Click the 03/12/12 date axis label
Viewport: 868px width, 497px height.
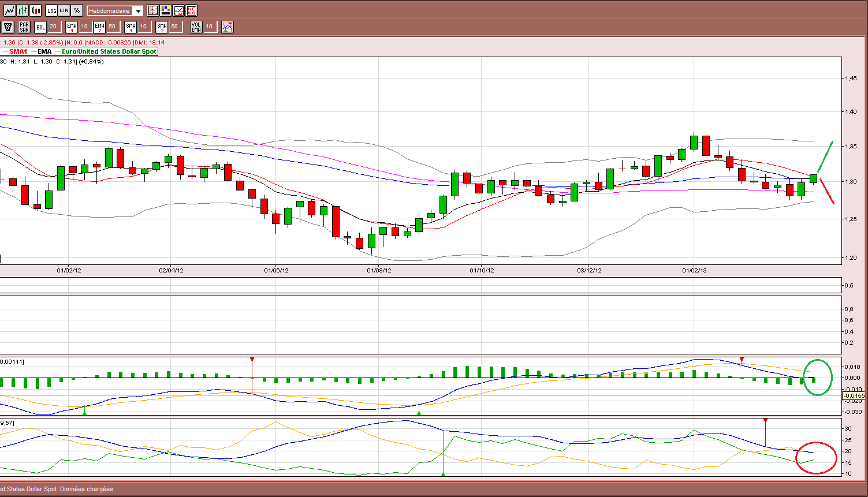[x=589, y=270]
